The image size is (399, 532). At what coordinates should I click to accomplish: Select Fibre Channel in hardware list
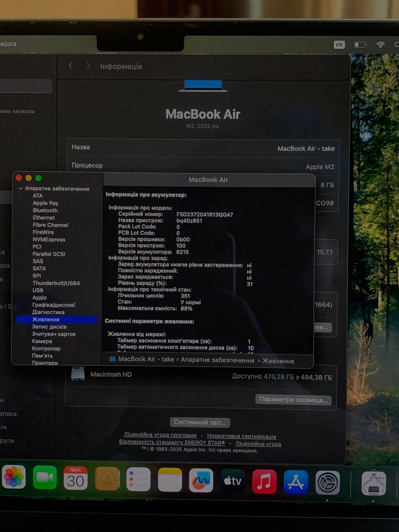(x=51, y=225)
